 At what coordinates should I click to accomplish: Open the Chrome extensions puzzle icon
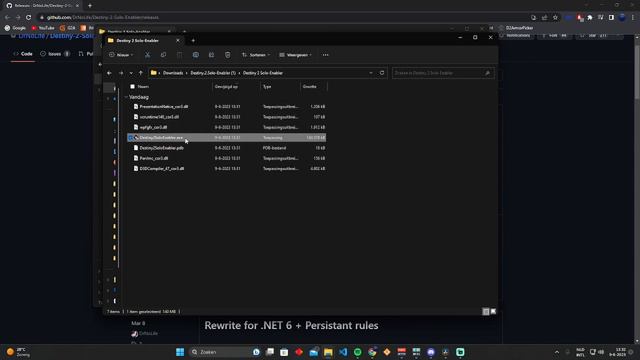click(x=590, y=18)
